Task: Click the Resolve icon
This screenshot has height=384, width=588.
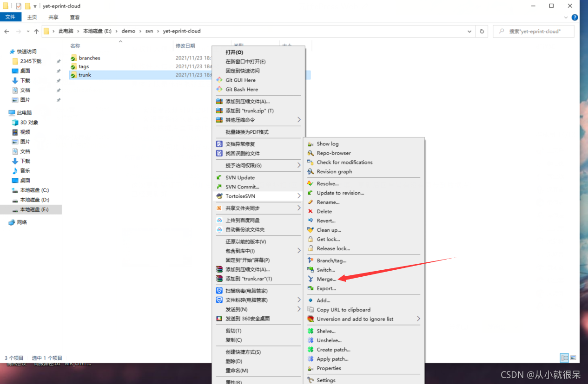Action: [x=311, y=184]
